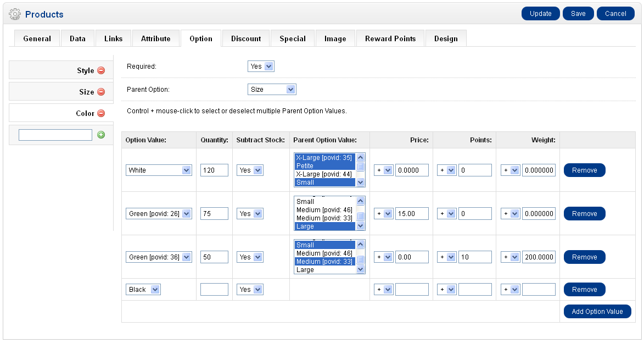Viewport: 644px width, 343px height.
Task: Open weight prefix dropdown in Green povid 36 row
Action: (x=511, y=257)
